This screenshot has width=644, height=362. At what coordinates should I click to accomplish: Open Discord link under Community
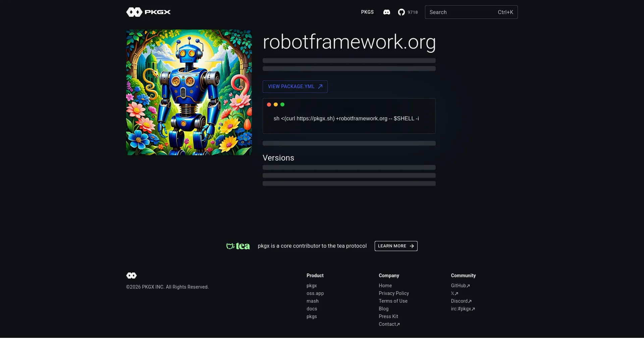[x=461, y=301]
